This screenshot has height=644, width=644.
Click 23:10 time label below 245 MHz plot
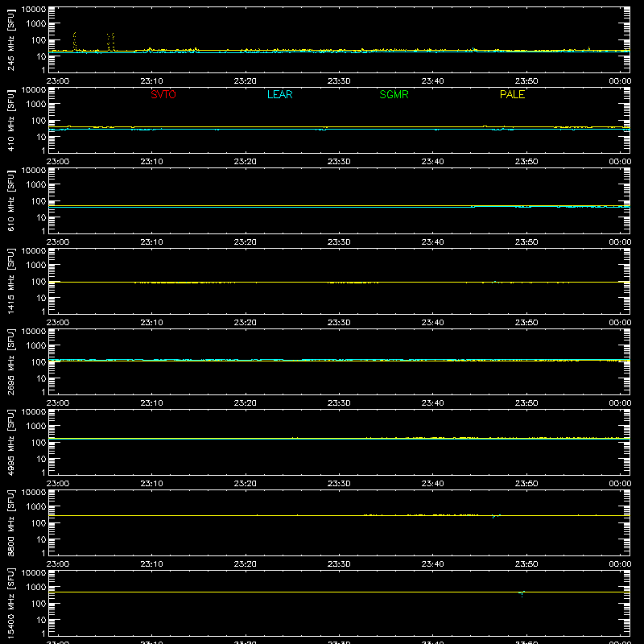pyautogui.click(x=151, y=81)
